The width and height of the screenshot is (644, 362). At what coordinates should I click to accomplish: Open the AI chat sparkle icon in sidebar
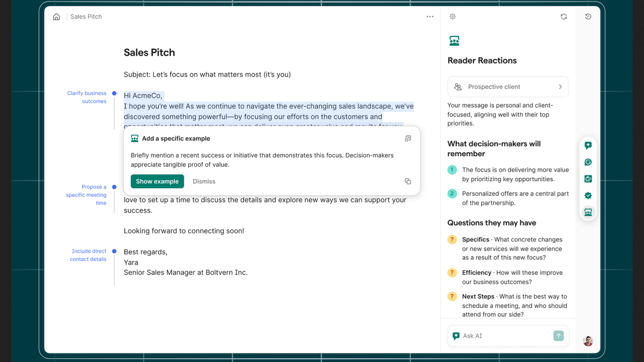click(x=588, y=146)
